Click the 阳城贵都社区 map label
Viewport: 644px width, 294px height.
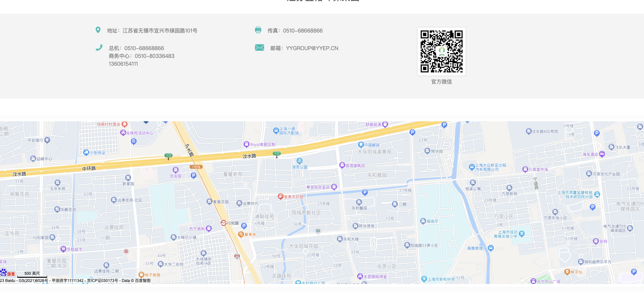pos(306,213)
